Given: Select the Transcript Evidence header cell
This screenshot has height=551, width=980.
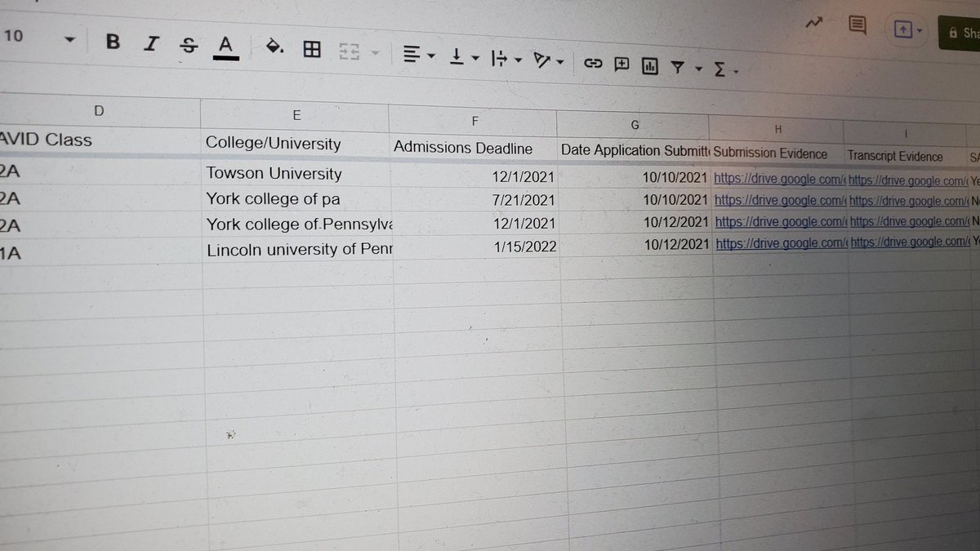Looking at the screenshot, I should [x=906, y=157].
